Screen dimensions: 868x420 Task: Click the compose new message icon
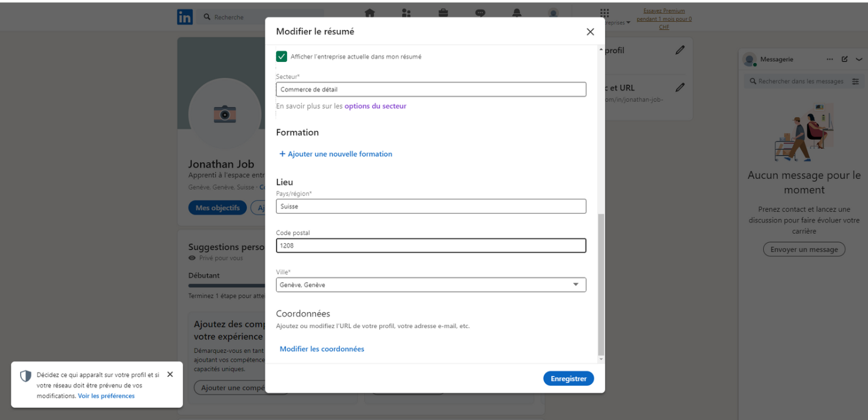coord(844,59)
